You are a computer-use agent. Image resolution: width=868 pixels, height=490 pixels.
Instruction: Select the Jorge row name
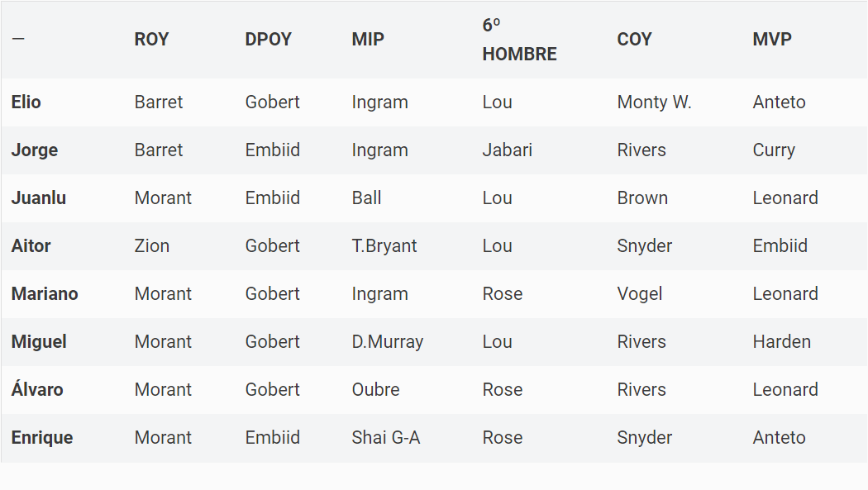click(35, 150)
